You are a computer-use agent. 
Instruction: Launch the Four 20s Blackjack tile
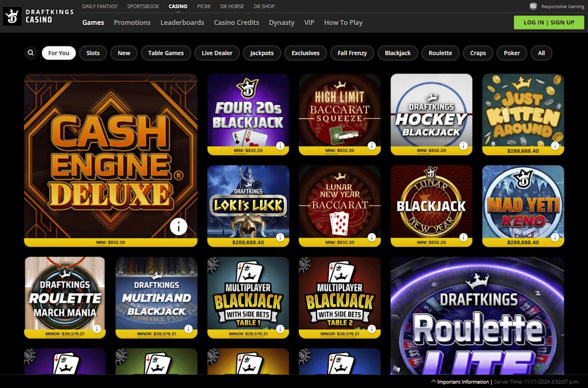coord(248,114)
